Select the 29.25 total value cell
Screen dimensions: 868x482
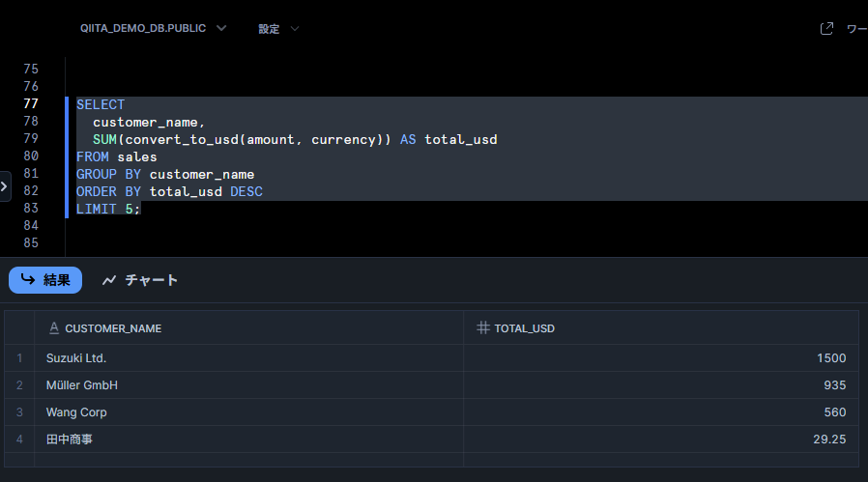[661, 439]
